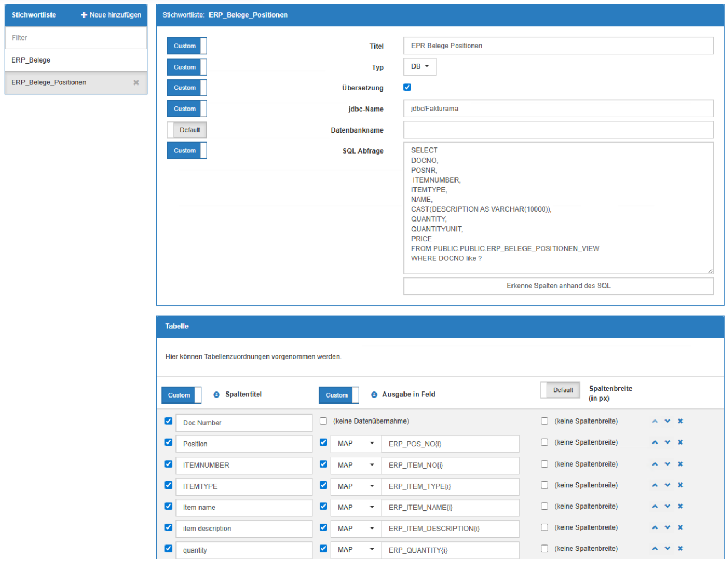Click the Titel input field

558,46
